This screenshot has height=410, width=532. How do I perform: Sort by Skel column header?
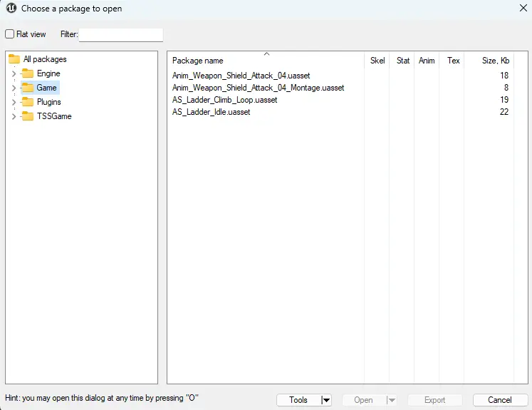(x=377, y=61)
